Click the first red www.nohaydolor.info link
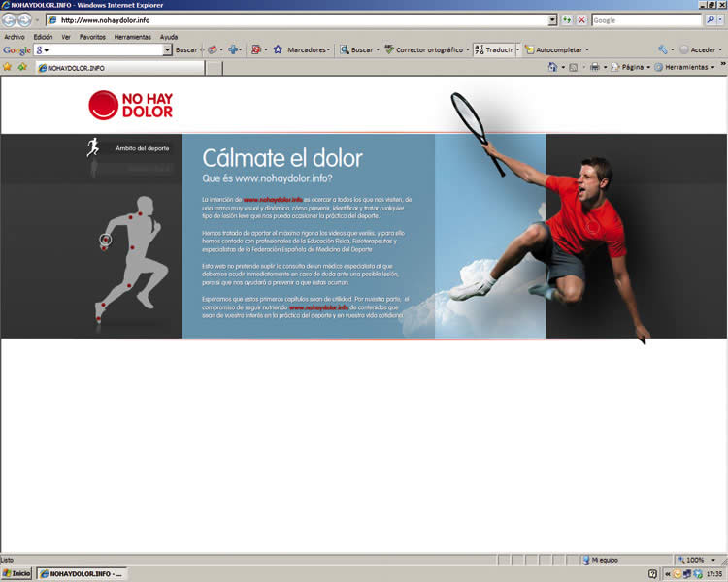Image resolution: width=728 pixels, height=582 pixels. point(273,200)
